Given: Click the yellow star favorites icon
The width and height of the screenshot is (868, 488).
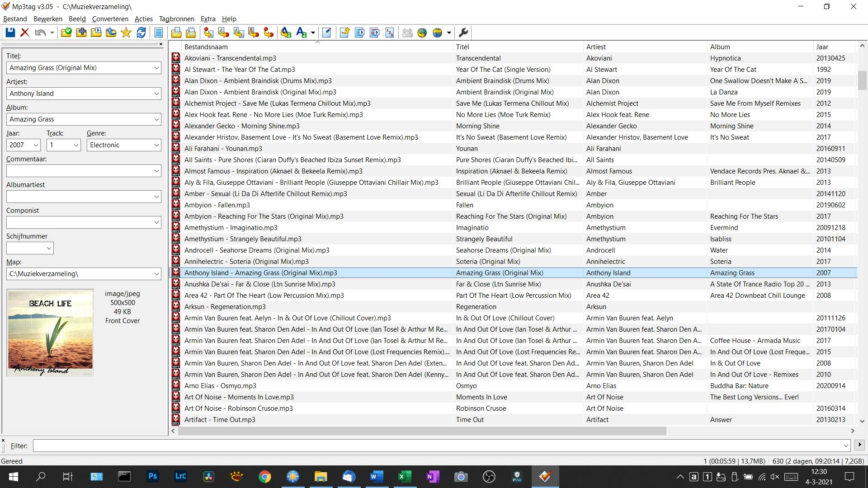Looking at the screenshot, I should pos(126,33).
